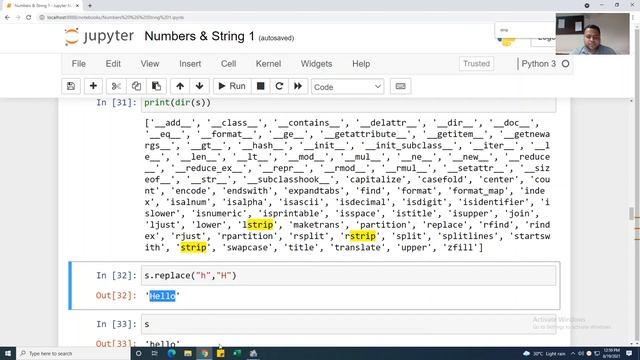Click the Python 3 kernel indicator circle
The image size is (640, 360).
(x=565, y=64)
